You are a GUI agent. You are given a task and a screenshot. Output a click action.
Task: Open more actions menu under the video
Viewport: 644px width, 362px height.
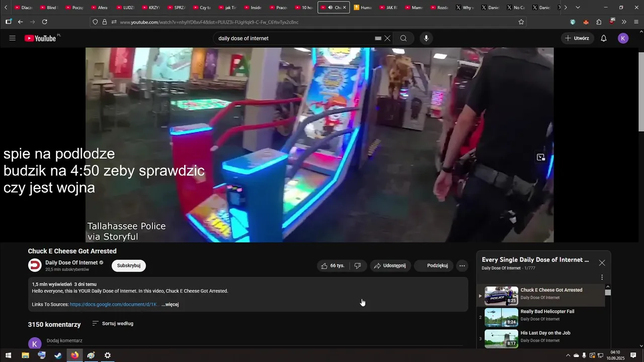462,265
